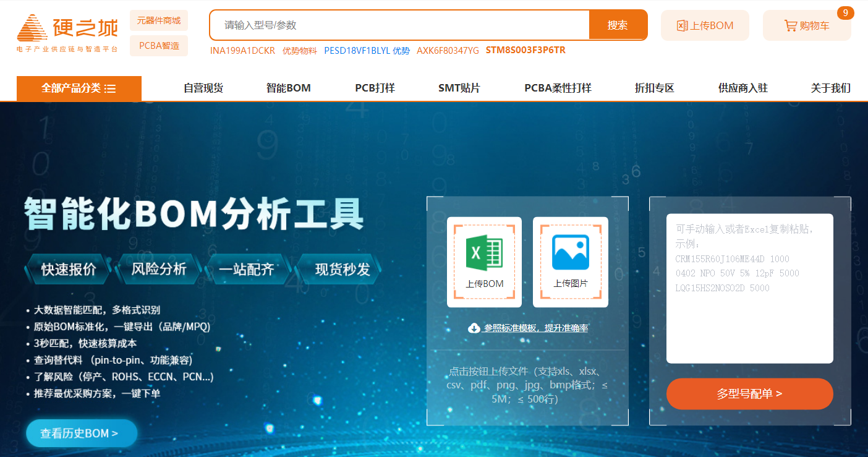This screenshot has width=868, height=457.
Task: Click the Excel 上传BOM icon
Action: (484, 252)
